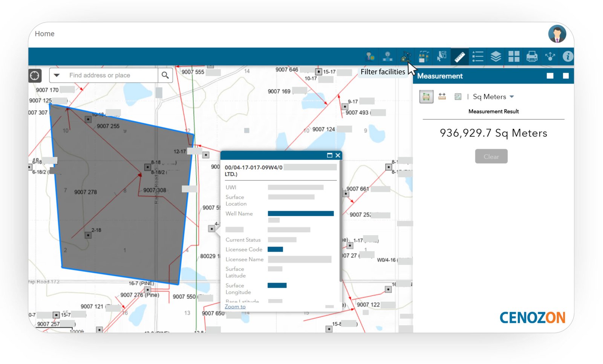Maximize the well info popup
Viewport: 603px width, 364px height.
click(x=329, y=155)
